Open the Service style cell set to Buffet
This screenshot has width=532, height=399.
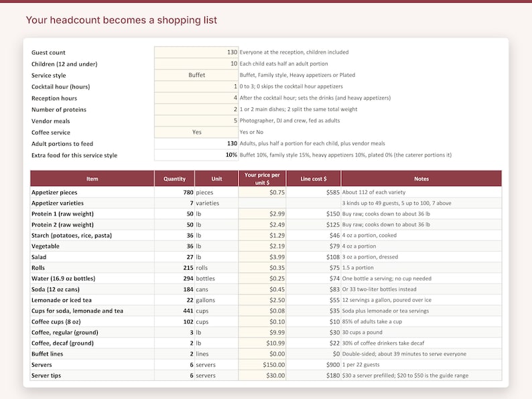click(196, 75)
